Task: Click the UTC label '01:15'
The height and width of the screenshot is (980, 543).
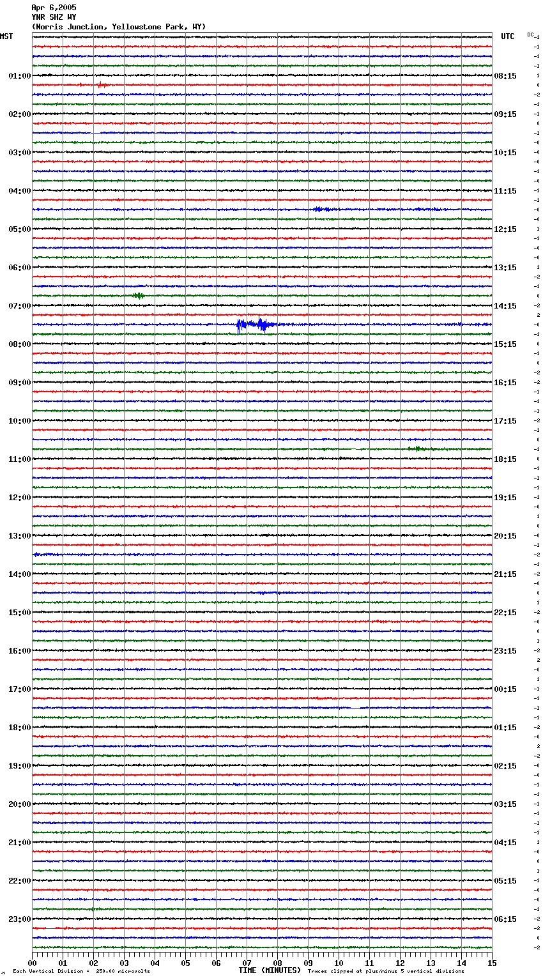Action: 505,728
